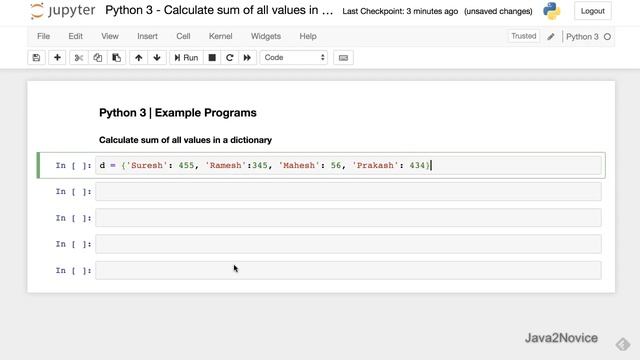Click the third code cell input
Screen dimensions: 640x360
pyautogui.click(x=348, y=218)
